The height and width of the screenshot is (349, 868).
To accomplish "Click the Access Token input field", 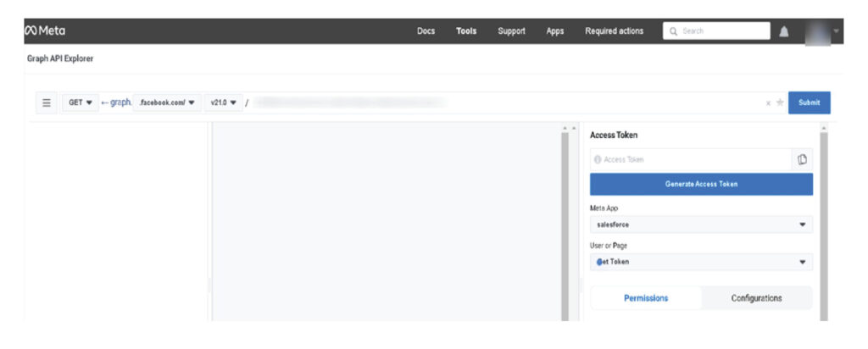I will pyautogui.click(x=691, y=159).
